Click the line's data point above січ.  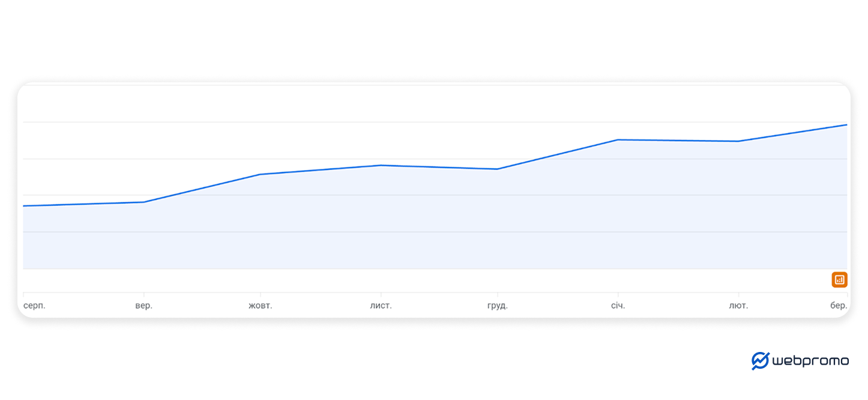coord(618,140)
